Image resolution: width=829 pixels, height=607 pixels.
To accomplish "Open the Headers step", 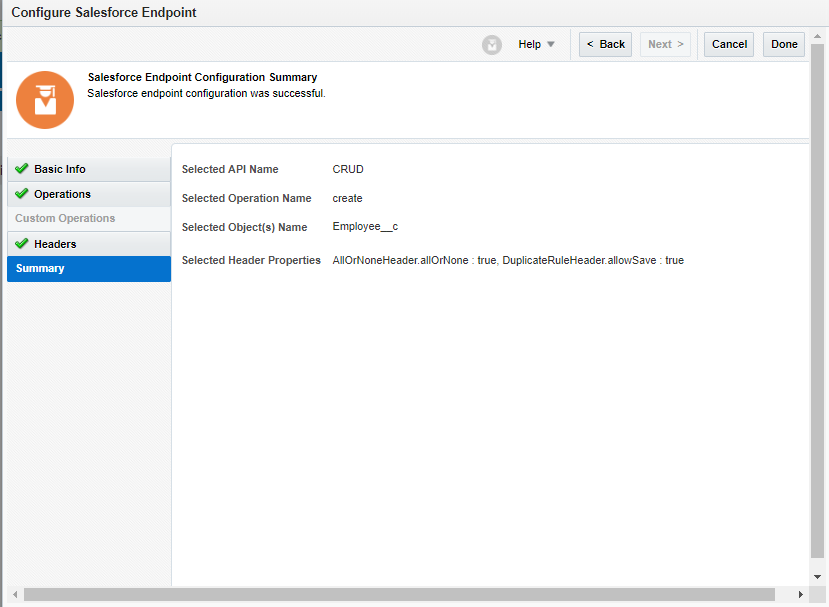I will click(89, 244).
